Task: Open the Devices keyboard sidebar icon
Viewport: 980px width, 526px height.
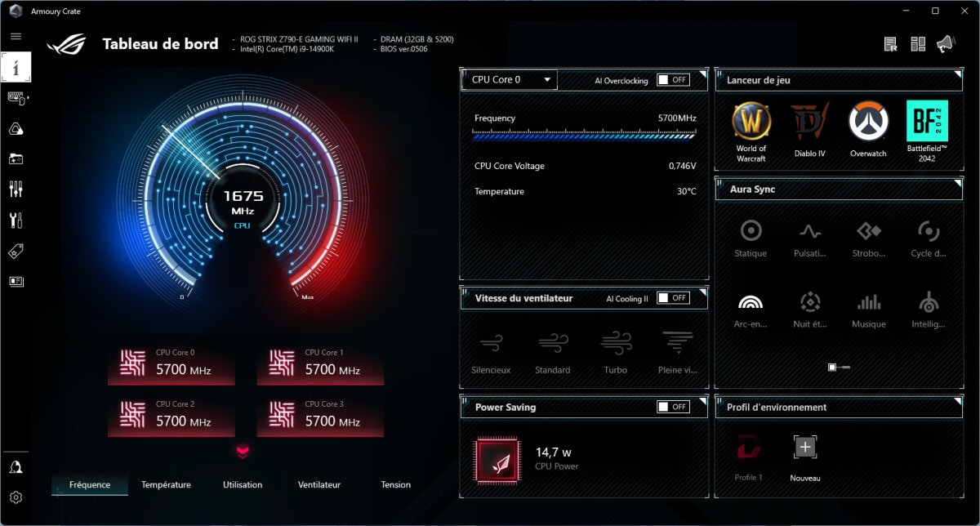Action: click(16, 99)
